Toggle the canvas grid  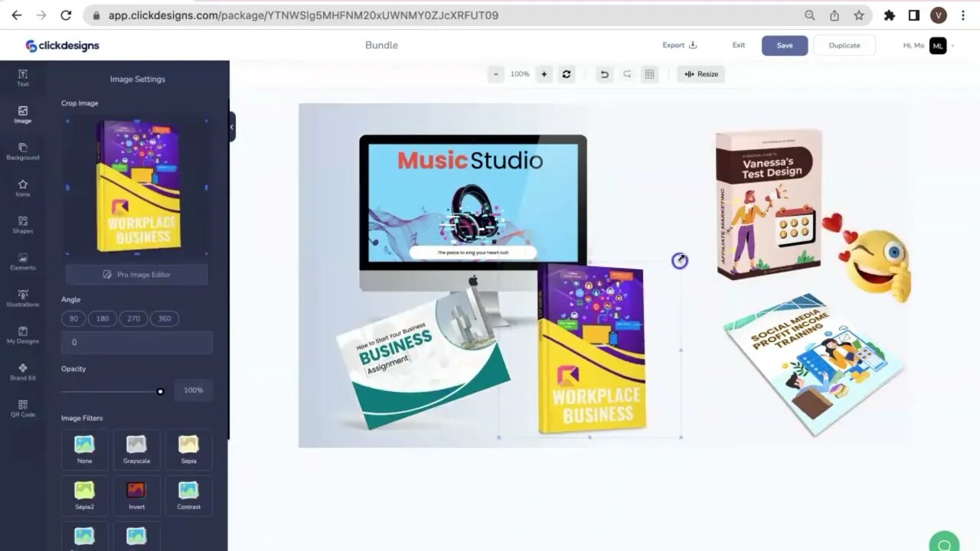(649, 74)
